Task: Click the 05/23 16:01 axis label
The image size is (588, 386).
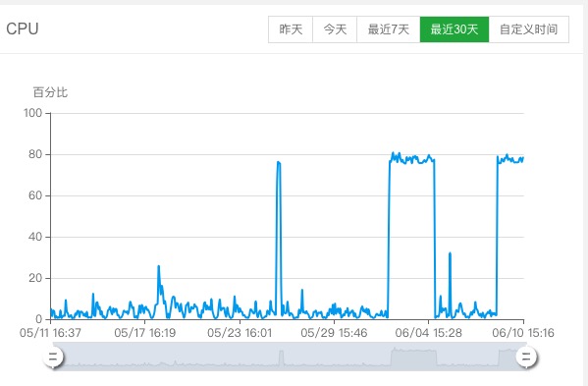Action: point(240,333)
